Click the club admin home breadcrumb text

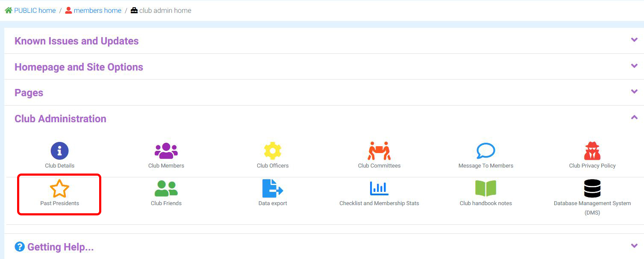pos(165,10)
